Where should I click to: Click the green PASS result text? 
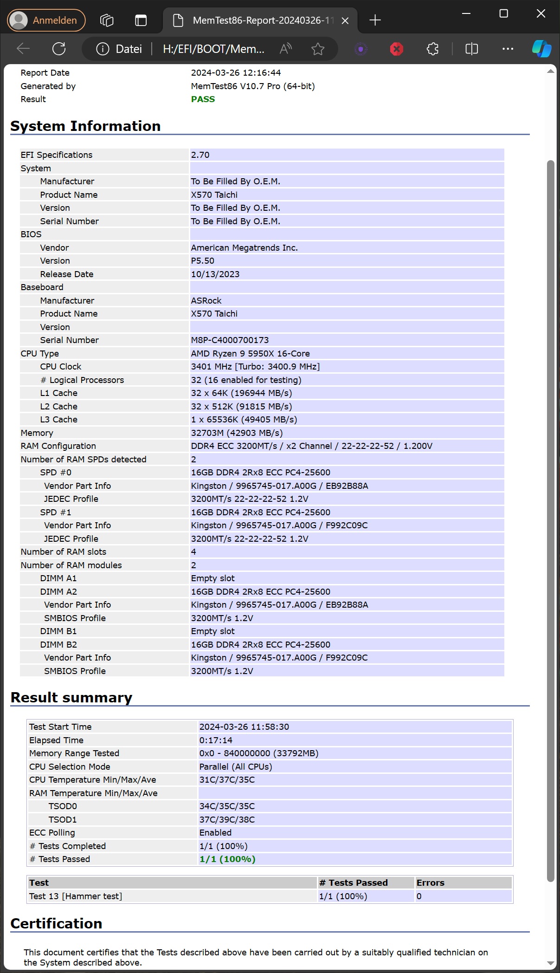203,99
